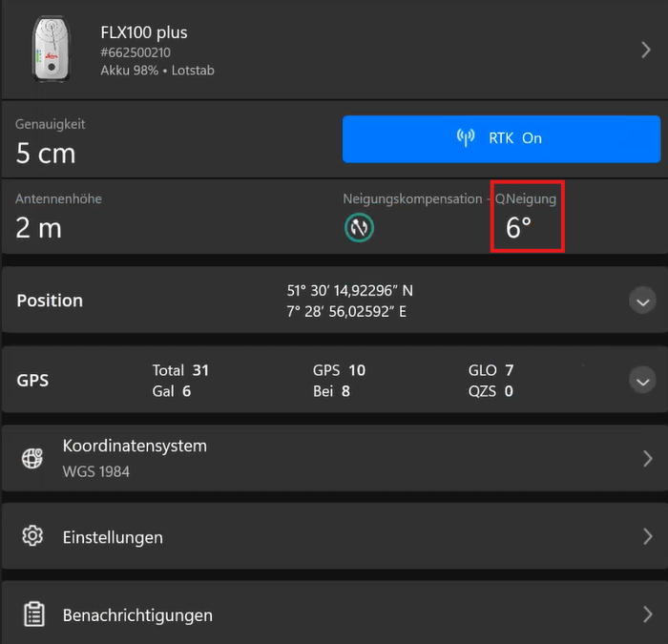This screenshot has width=668, height=644.
Task: Click the position coordinates text
Action: (350, 301)
